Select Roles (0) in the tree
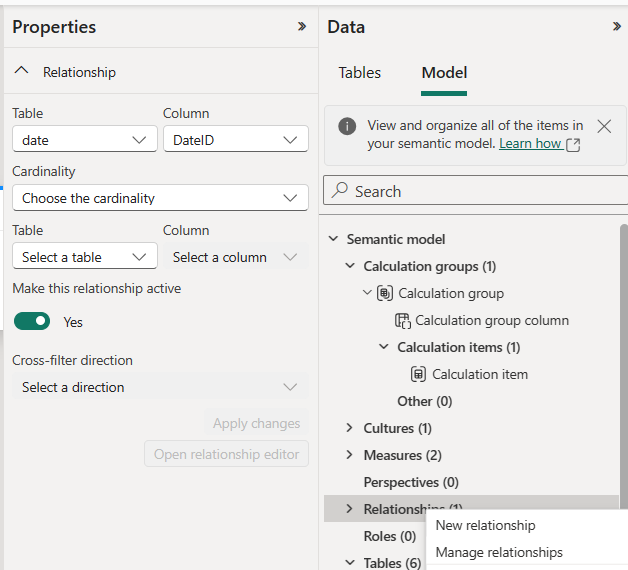Image resolution: width=628 pixels, height=570 pixels. point(390,536)
